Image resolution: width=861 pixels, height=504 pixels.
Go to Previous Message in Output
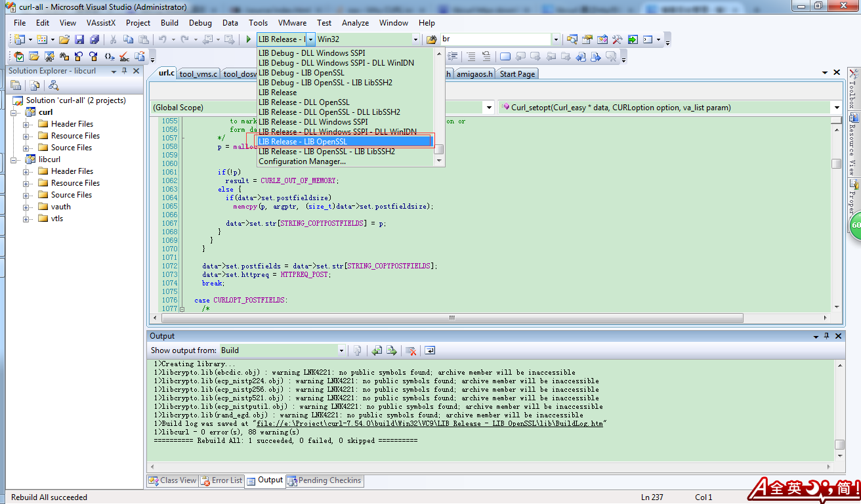[377, 350]
